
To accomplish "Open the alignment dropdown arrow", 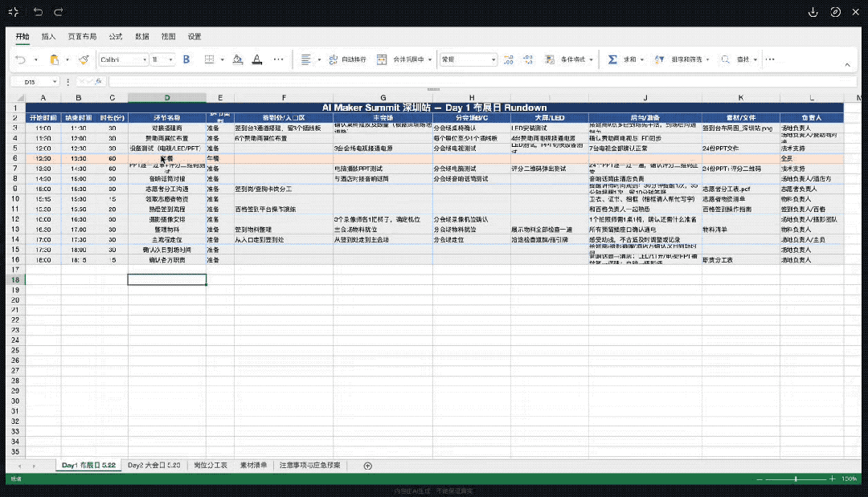I will click(319, 59).
